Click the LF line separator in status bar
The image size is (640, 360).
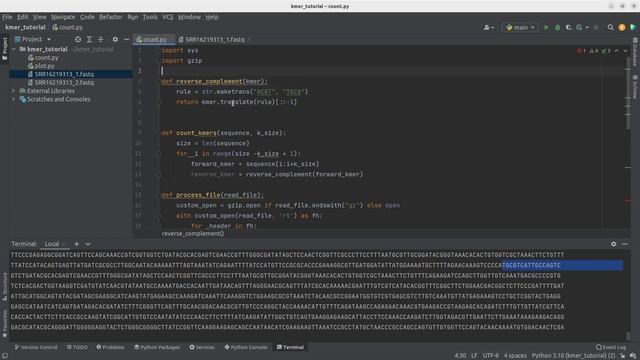point(474,356)
